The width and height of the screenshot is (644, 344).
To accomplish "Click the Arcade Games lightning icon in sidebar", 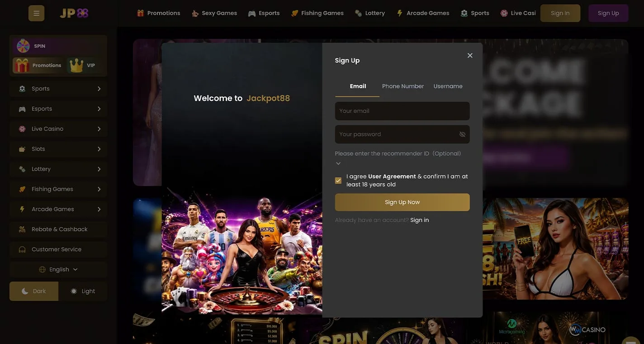I will click(x=22, y=209).
